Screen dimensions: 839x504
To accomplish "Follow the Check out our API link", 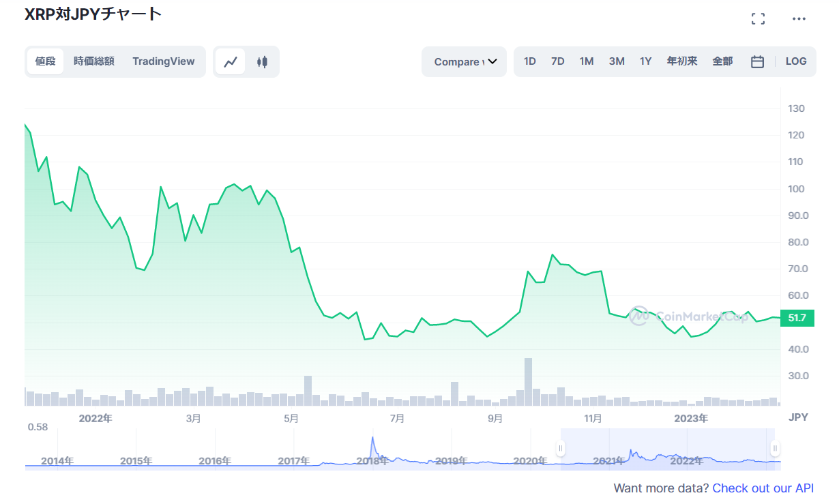I will (763, 488).
